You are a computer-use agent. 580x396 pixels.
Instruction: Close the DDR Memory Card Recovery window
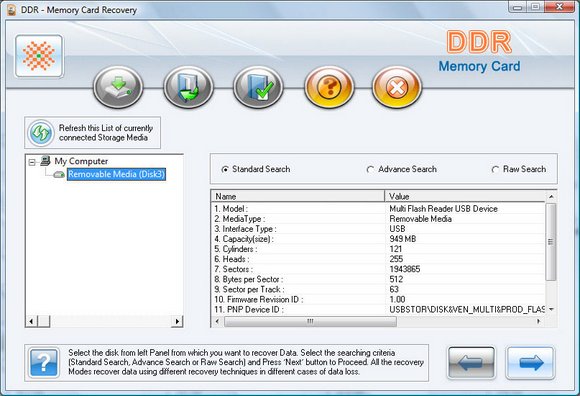[560, 7]
